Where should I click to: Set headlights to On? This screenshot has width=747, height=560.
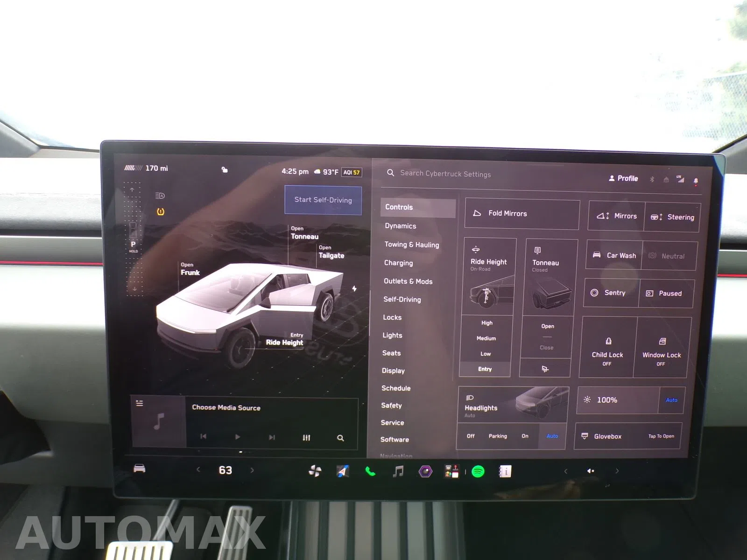tap(525, 436)
